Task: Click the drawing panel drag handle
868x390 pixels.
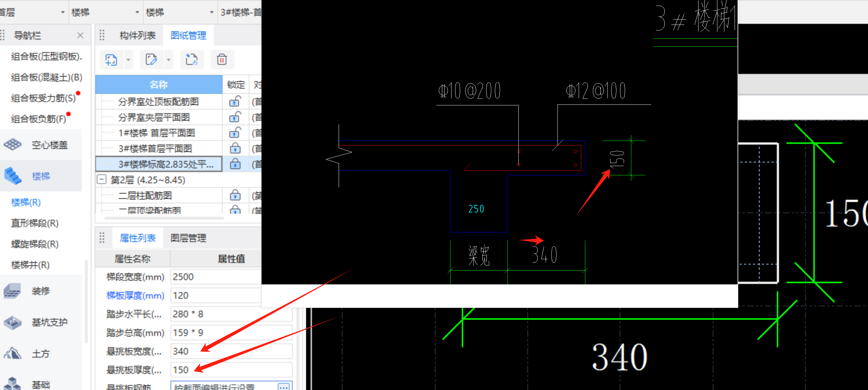Action: click(102, 35)
